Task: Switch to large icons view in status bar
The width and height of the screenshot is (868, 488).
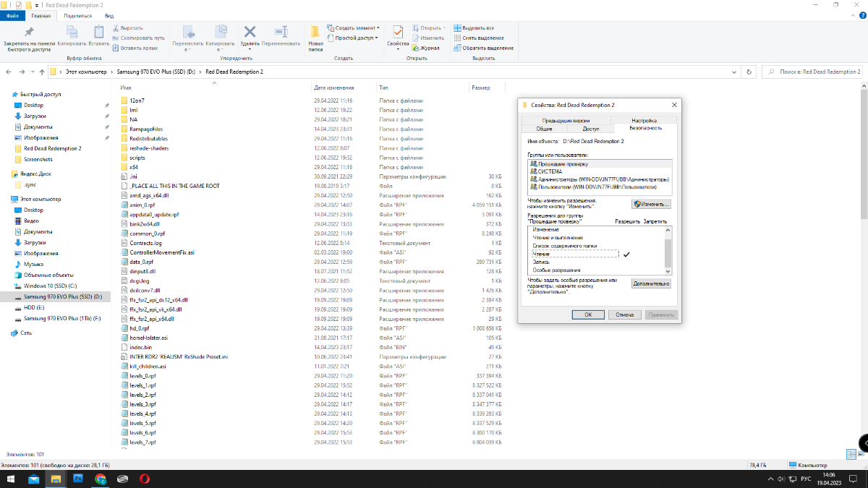Action: tap(861, 454)
